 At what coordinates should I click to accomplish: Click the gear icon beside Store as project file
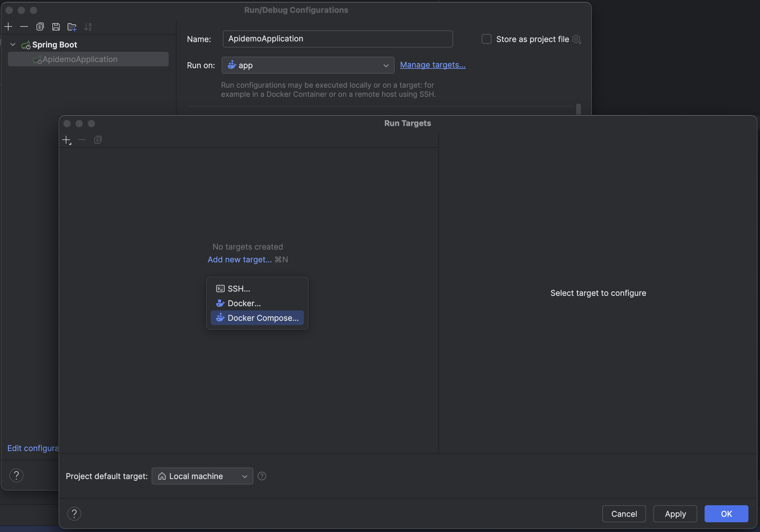click(576, 39)
